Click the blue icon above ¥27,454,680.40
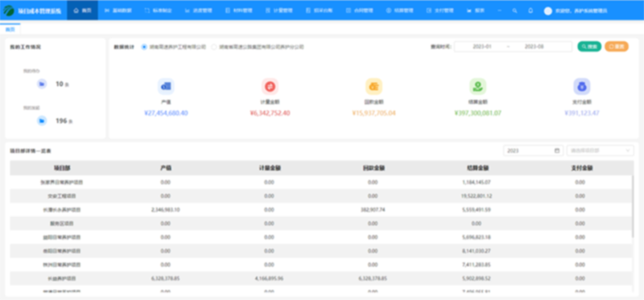The image size is (644, 300). point(166,87)
